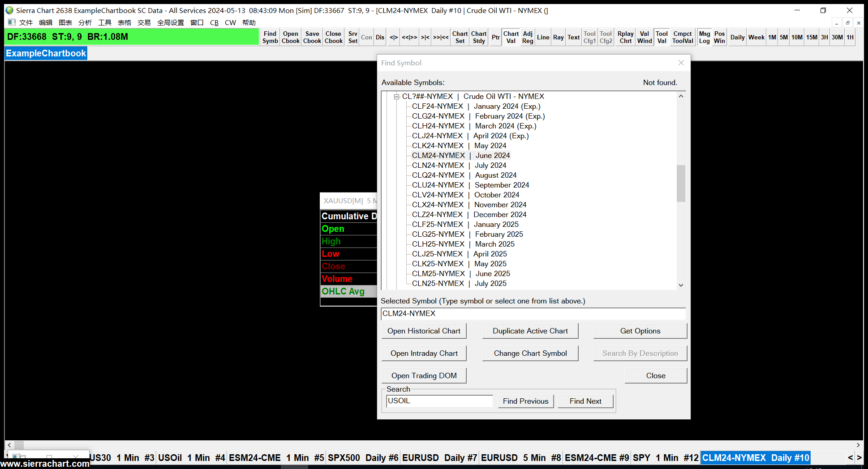Click the Tool Val button
The image size is (868, 469).
click(662, 37)
